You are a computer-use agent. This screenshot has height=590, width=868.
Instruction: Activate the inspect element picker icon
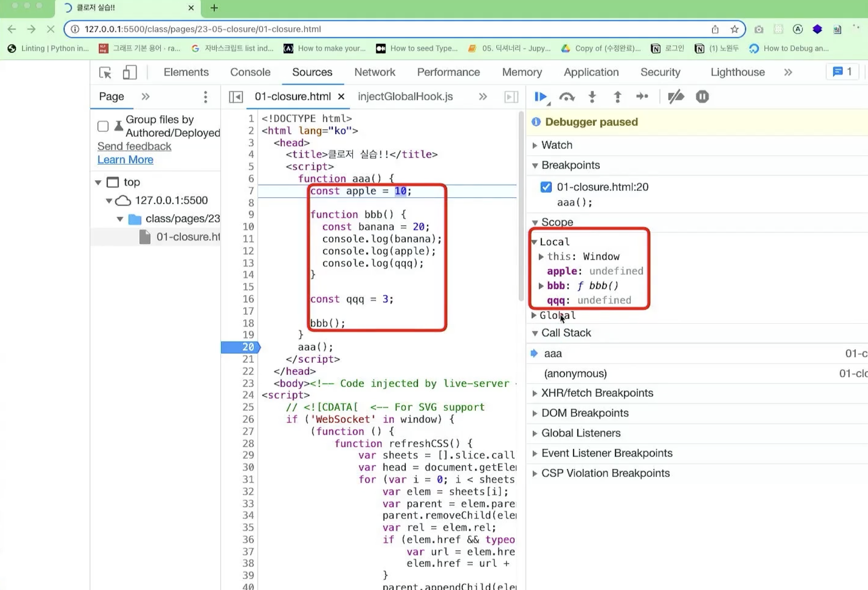click(x=105, y=72)
